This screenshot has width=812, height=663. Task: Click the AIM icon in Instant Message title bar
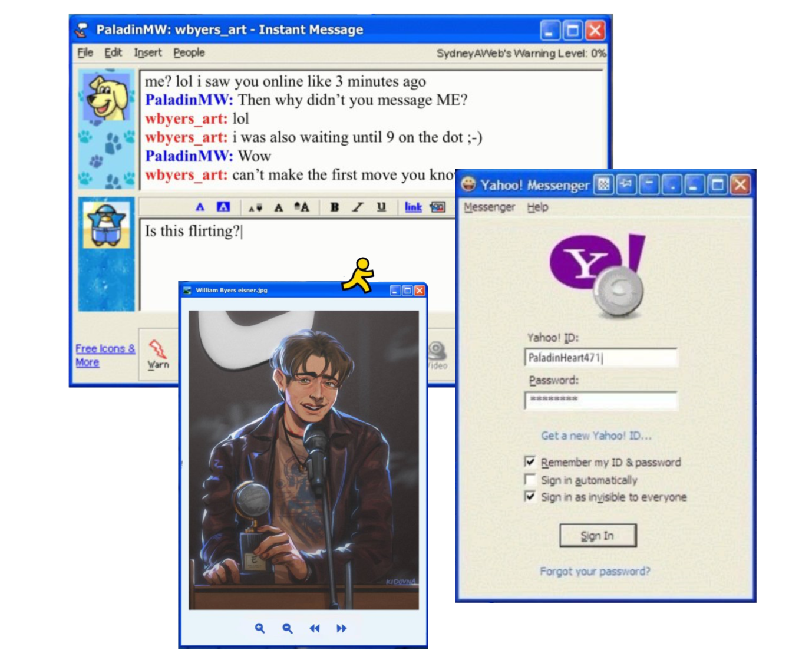coord(82,29)
